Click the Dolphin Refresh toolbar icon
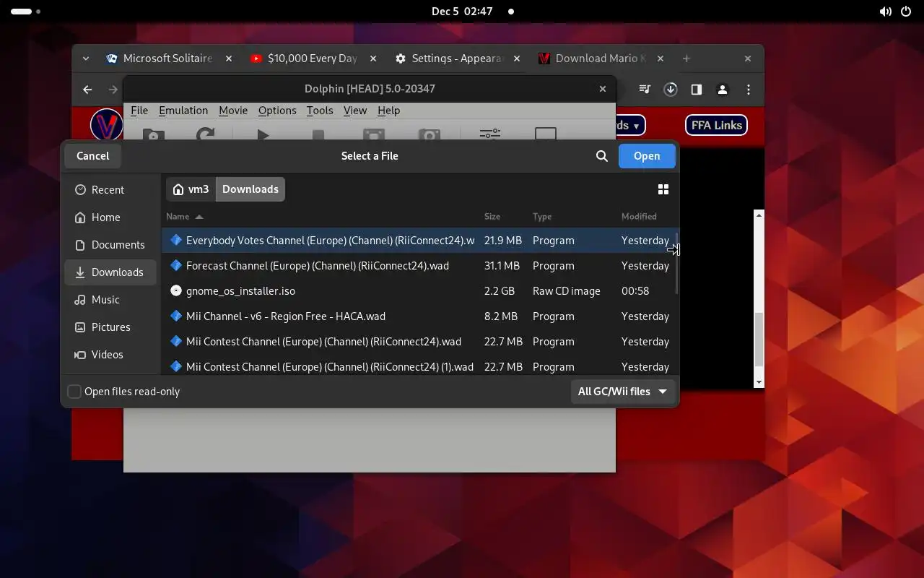924x578 pixels. click(x=206, y=134)
